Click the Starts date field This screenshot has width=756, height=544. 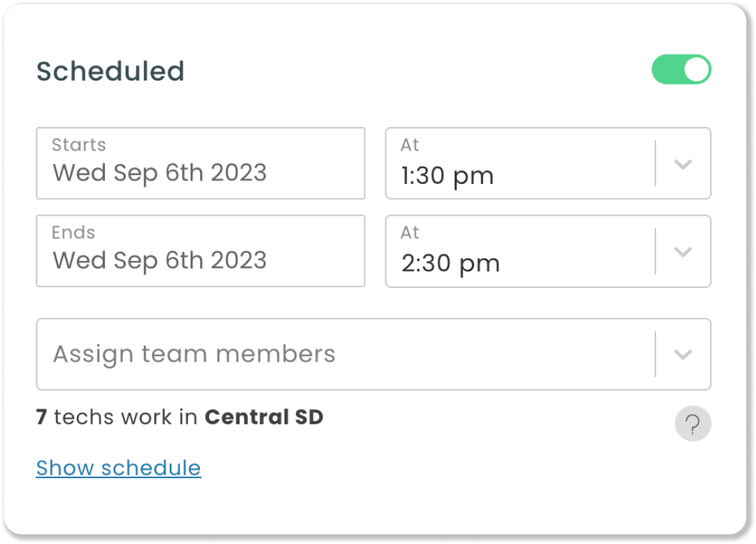[x=201, y=163]
